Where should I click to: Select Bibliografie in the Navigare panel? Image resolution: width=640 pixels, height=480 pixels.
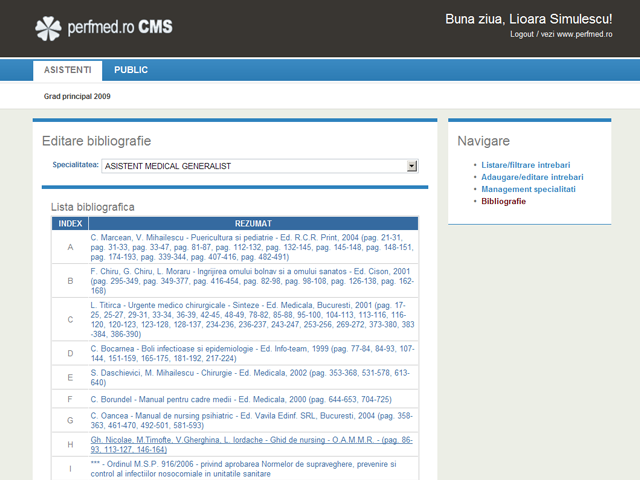tap(503, 201)
